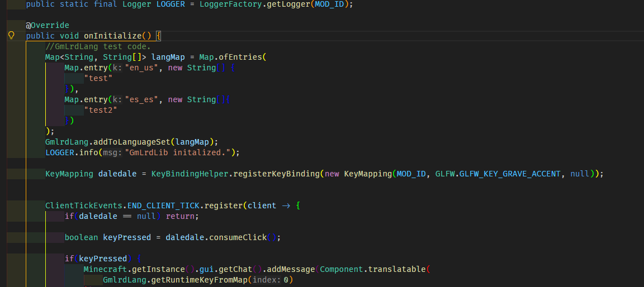Click the msg: inlay hint in LOGGER.info
The image size is (644, 287).
[113, 152]
